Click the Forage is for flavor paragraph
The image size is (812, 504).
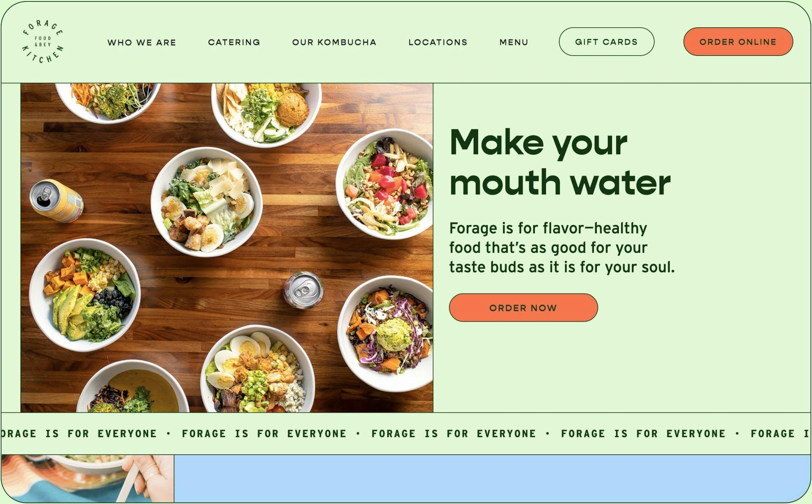coord(562,248)
